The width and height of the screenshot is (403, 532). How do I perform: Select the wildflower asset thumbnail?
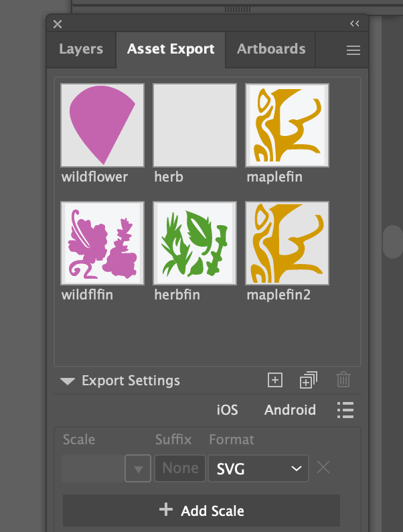[102, 125]
